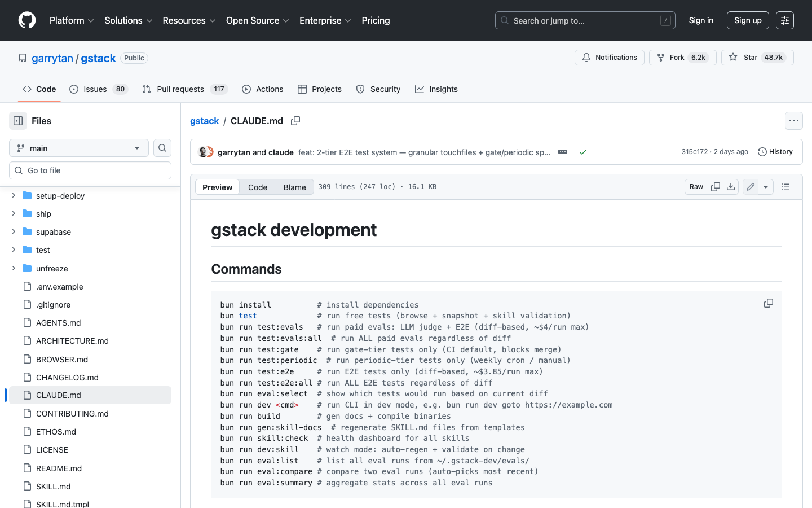Viewport: 812px width, 508px height.
Task: Open the GitHub homepage logo
Action: 27,20
